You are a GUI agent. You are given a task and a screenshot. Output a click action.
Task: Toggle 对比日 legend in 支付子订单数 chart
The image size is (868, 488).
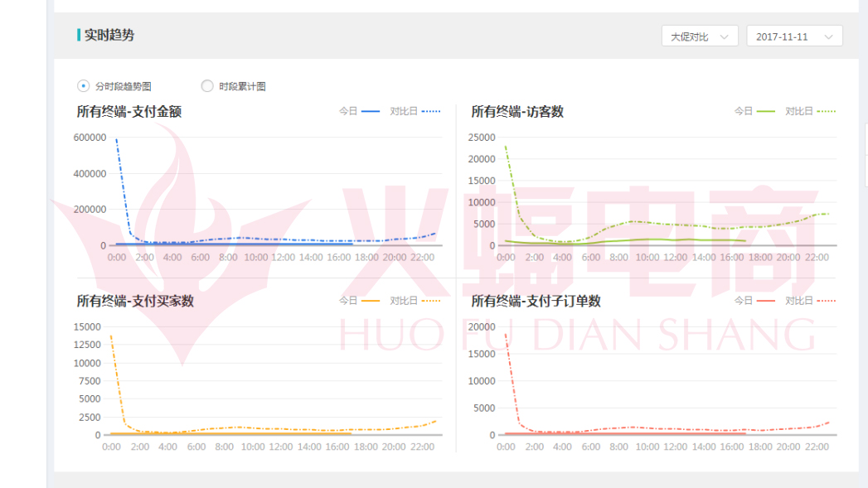click(811, 301)
